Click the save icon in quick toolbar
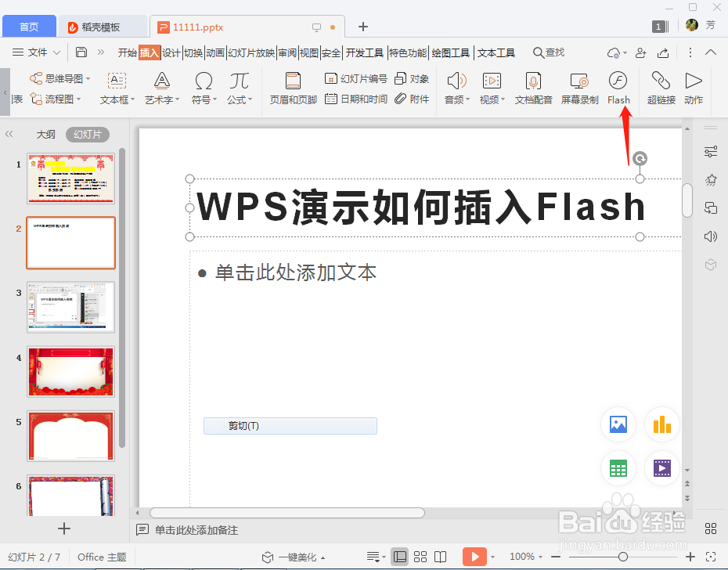728x570 pixels. click(x=81, y=52)
